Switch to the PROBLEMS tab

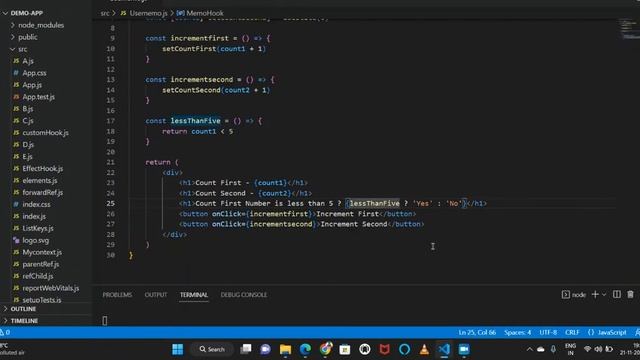pos(117,295)
